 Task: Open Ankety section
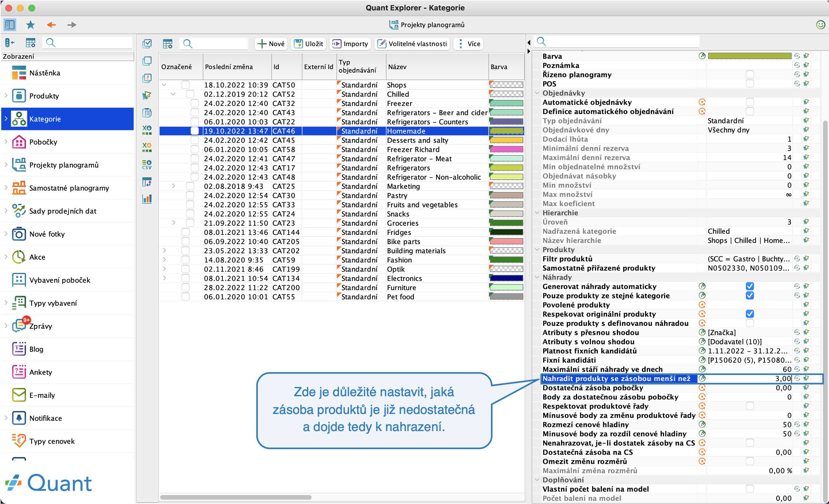point(67,372)
